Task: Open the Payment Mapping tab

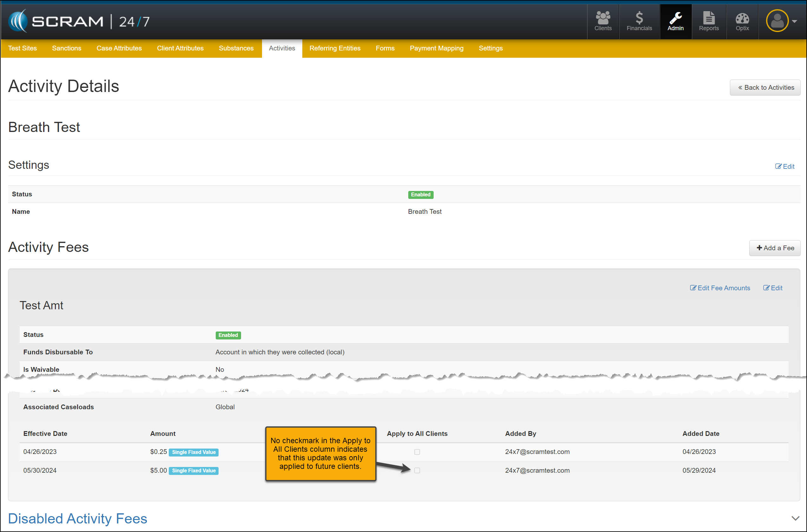Action: coord(436,48)
